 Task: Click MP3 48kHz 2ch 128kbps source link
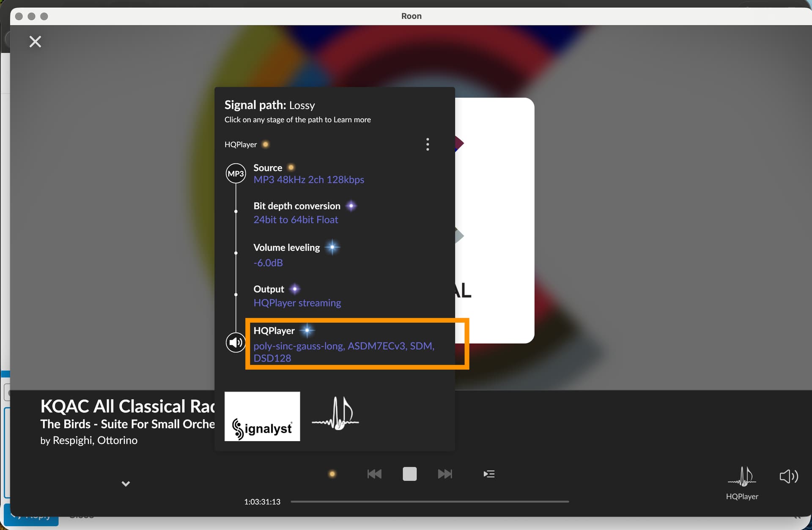click(309, 180)
